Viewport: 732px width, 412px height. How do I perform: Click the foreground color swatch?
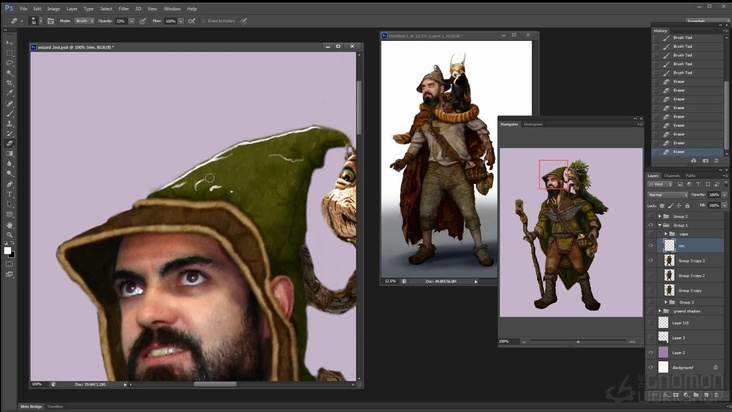7,251
